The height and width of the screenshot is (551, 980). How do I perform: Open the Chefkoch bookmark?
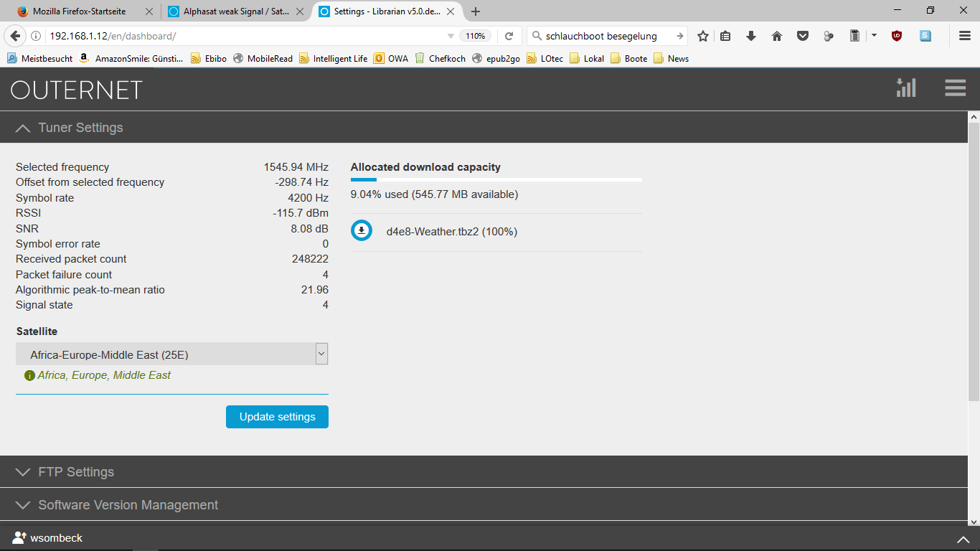(440, 59)
